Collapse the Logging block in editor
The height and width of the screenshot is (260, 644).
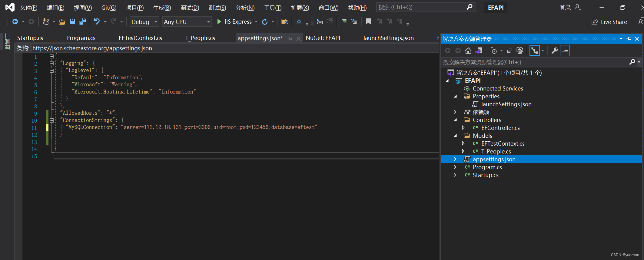(51, 63)
